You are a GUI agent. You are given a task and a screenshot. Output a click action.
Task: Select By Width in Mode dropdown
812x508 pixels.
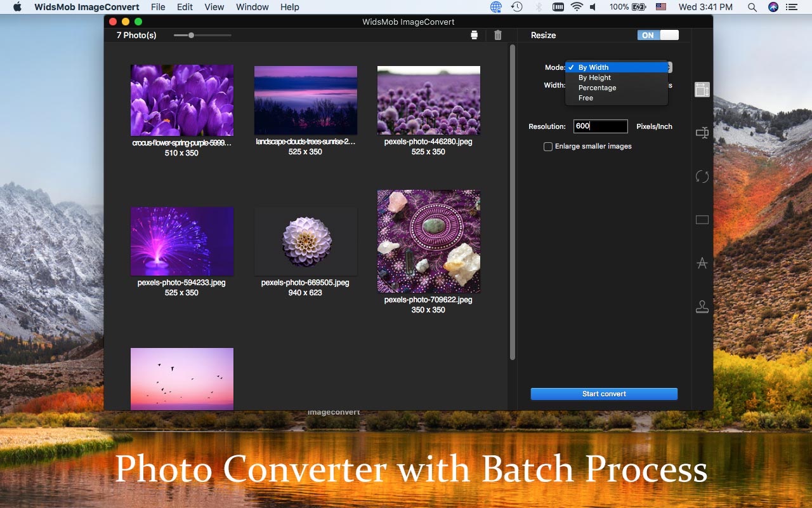(617, 67)
